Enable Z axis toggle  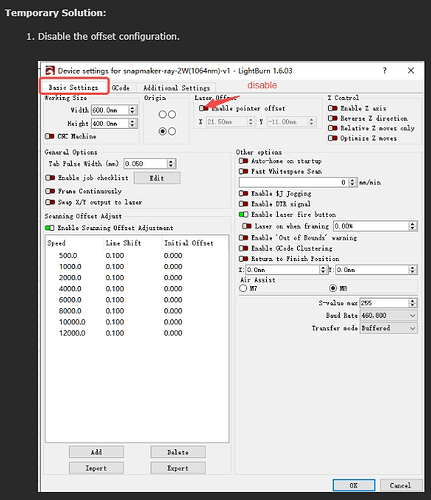[333, 108]
